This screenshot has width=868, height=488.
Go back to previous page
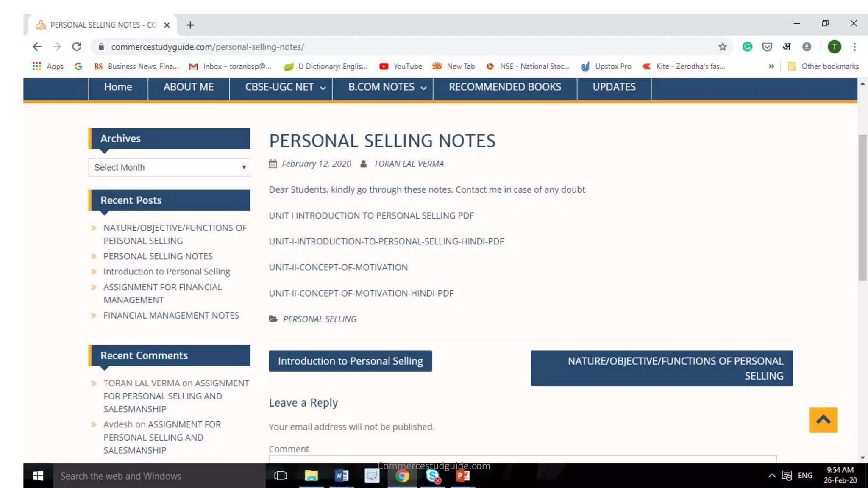37,47
